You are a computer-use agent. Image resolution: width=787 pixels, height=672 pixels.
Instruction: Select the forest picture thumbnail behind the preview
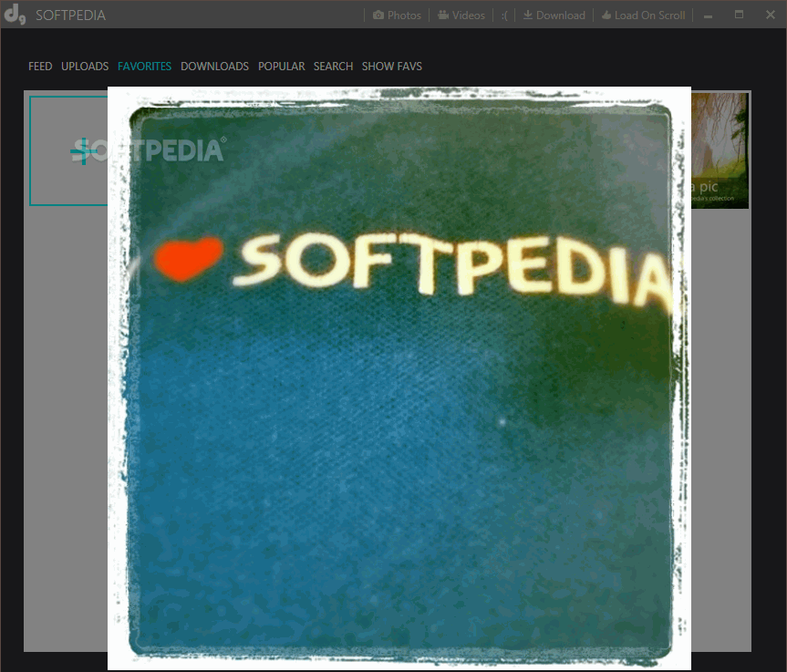click(720, 150)
